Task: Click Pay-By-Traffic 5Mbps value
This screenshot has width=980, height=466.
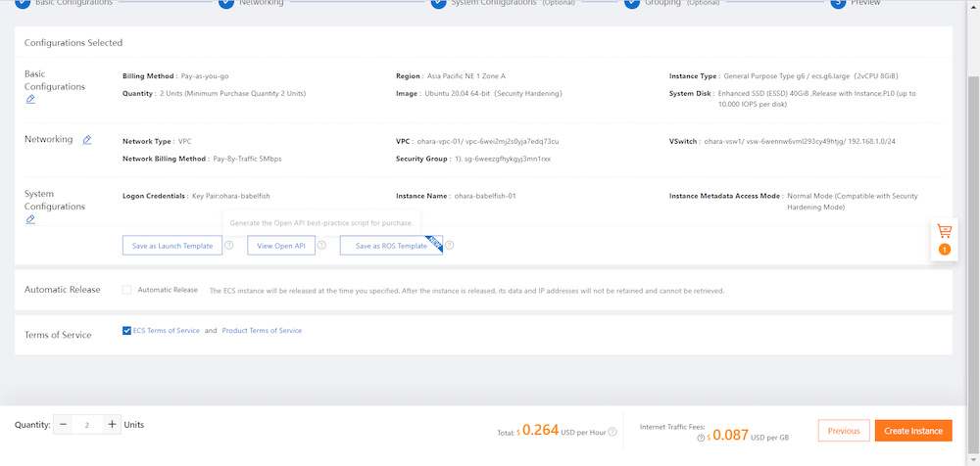Action: 248,159
